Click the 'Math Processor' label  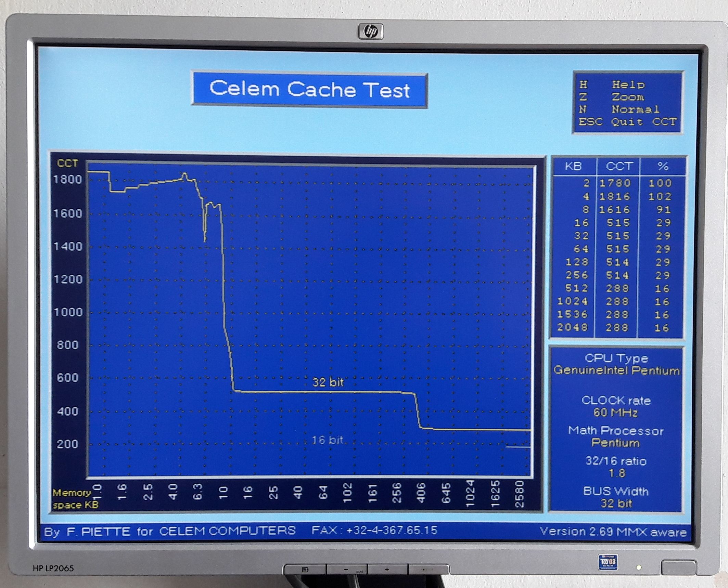[616, 431]
